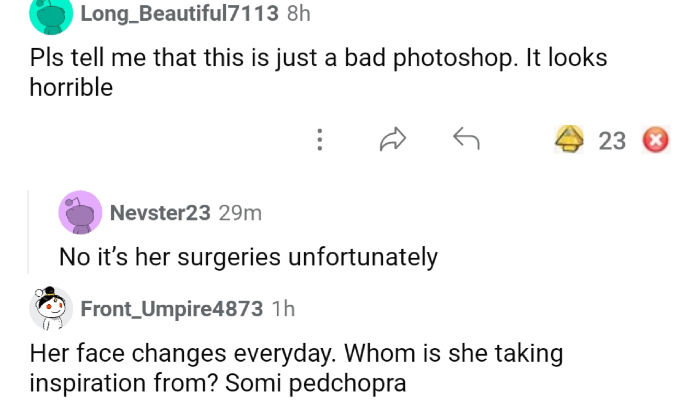Select the reply text about her surgeries

pos(248,257)
